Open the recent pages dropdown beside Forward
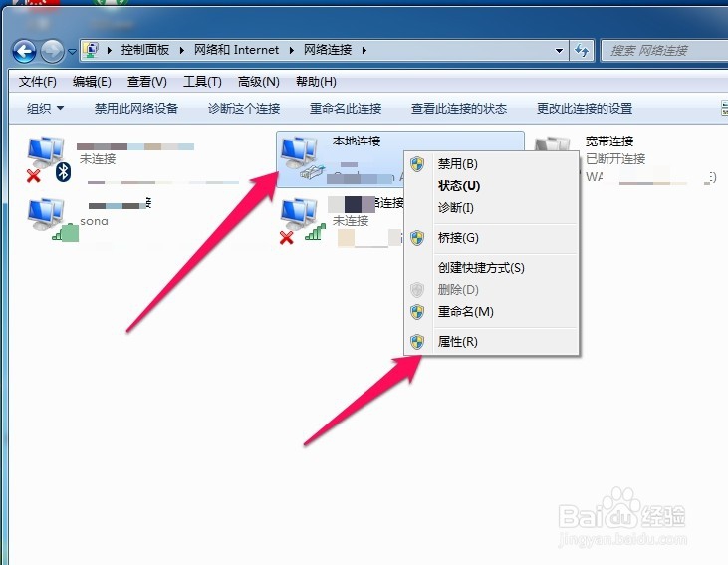Screen dimensions: 728x565 click(x=72, y=51)
